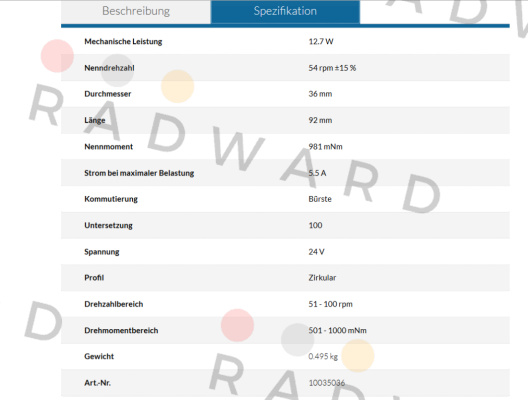Select the Bürste value
The image size is (528, 400).
pyautogui.click(x=320, y=199)
